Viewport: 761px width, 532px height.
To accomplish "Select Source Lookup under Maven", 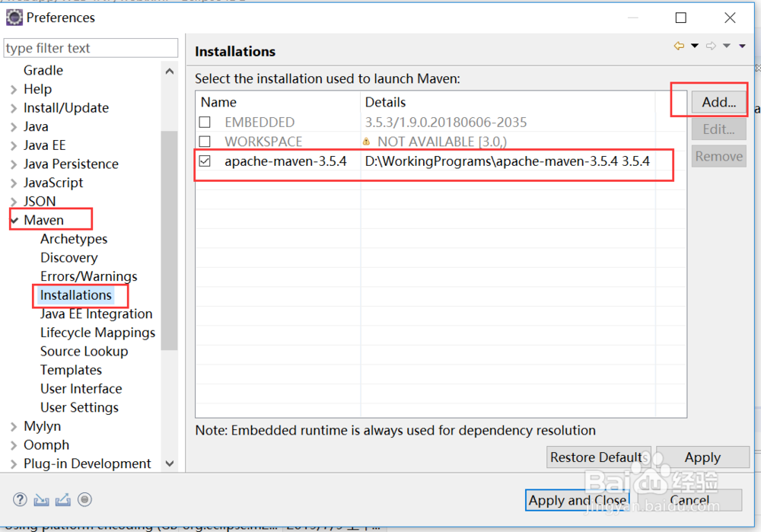I will point(84,352).
